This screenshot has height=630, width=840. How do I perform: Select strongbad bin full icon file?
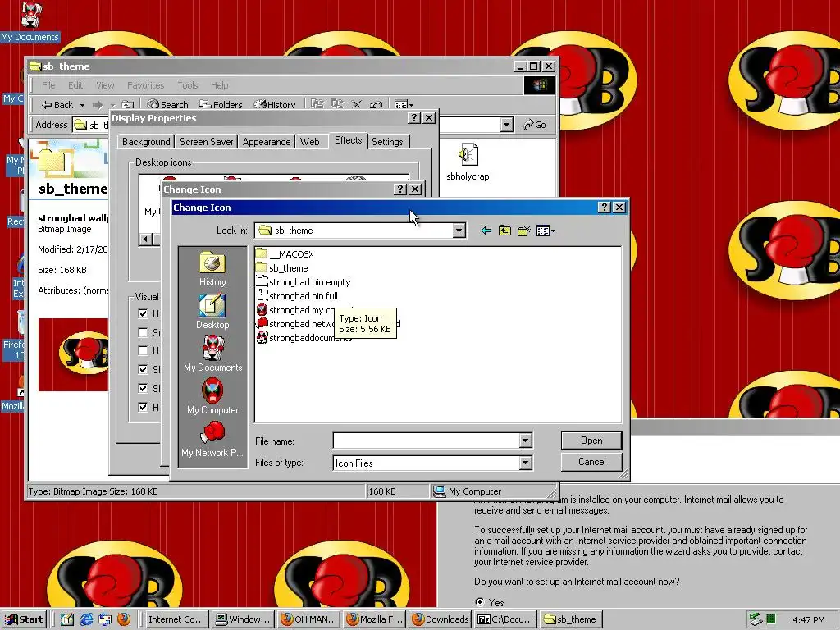coord(297,295)
